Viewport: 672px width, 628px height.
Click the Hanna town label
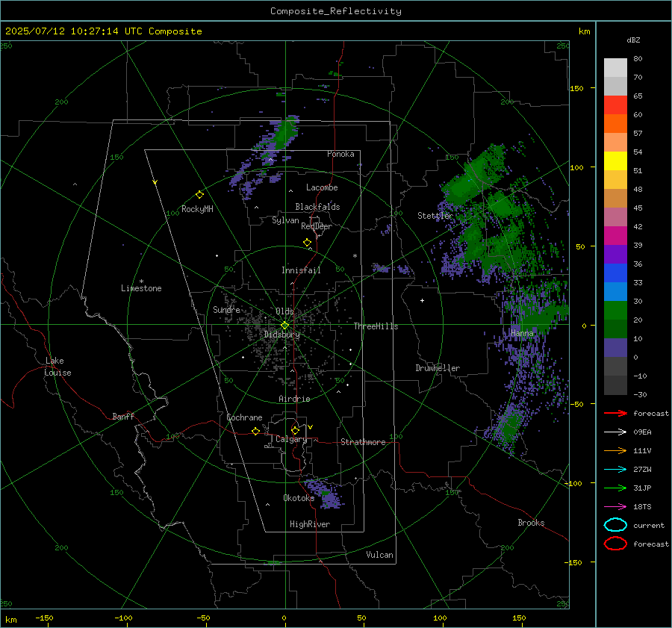522,333
